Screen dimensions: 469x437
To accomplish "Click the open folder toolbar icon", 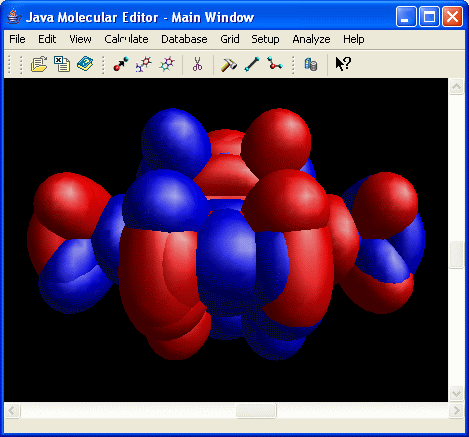I will point(39,64).
